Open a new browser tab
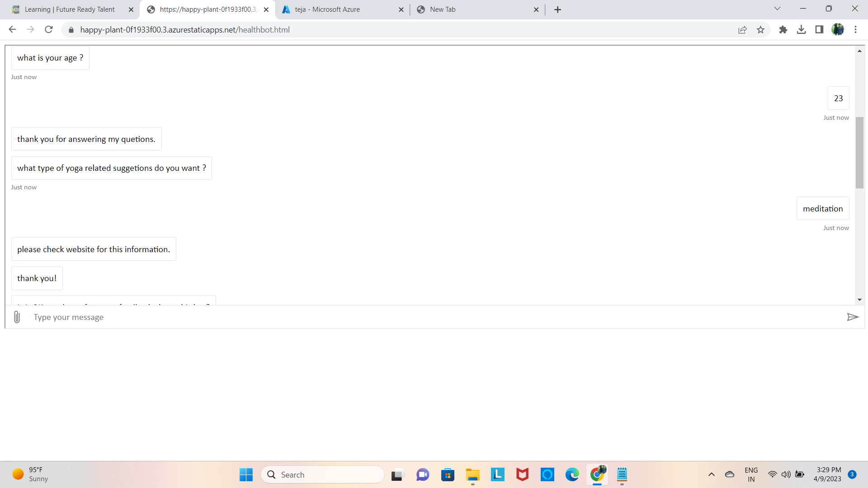The width and height of the screenshot is (868, 488). [x=557, y=9]
